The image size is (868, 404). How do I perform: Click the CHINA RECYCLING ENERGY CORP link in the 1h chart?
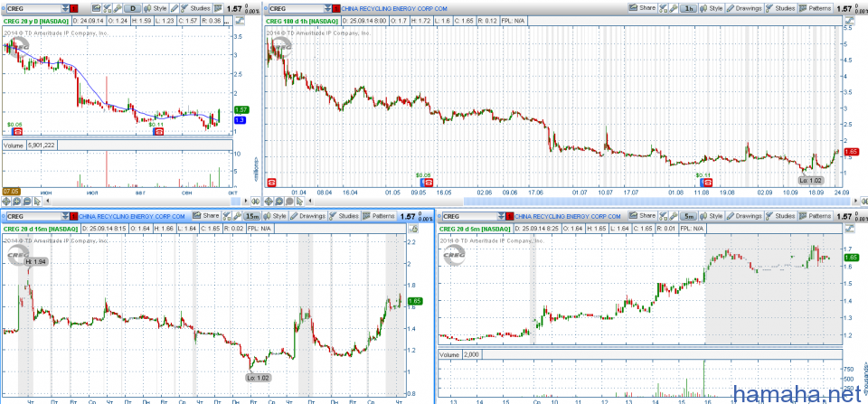point(393,8)
